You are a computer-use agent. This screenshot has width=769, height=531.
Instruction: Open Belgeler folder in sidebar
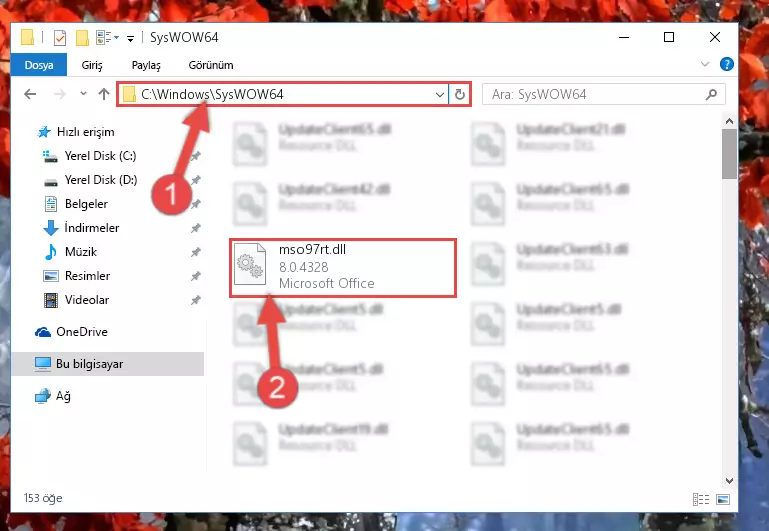[x=86, y=204]
